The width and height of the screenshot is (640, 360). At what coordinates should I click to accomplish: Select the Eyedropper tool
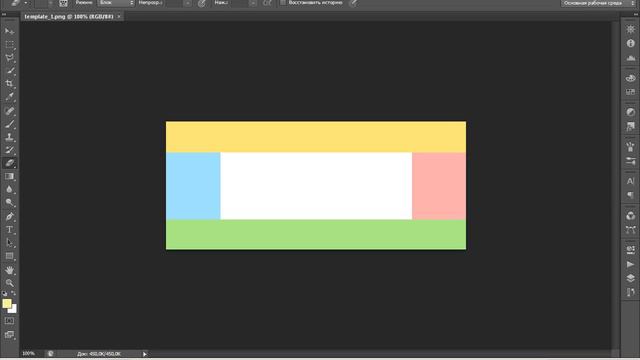pyautogui.click(x=9, y=97)
